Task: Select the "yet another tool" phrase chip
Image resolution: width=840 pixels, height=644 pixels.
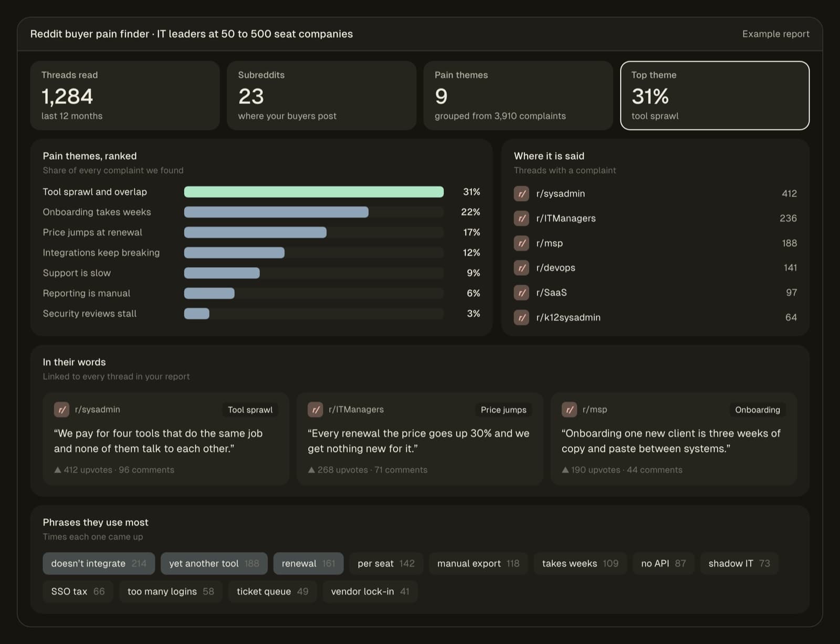Action: (214, 563)
